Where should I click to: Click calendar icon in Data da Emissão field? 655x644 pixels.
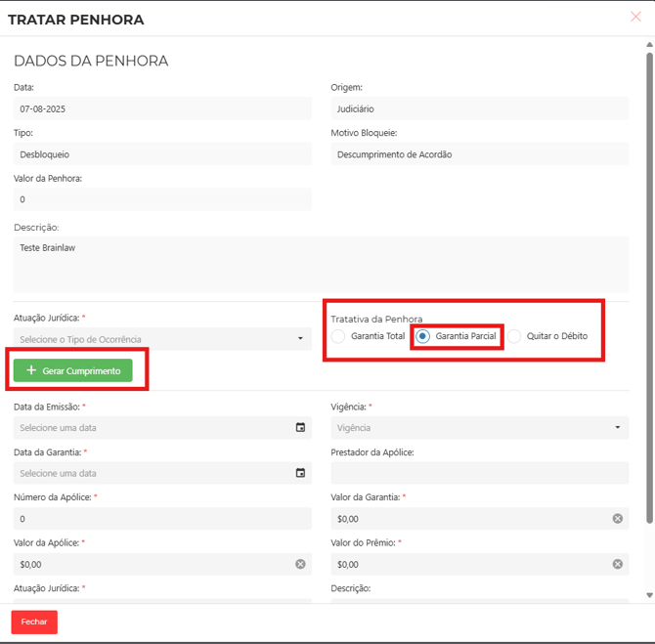point(300,427)
